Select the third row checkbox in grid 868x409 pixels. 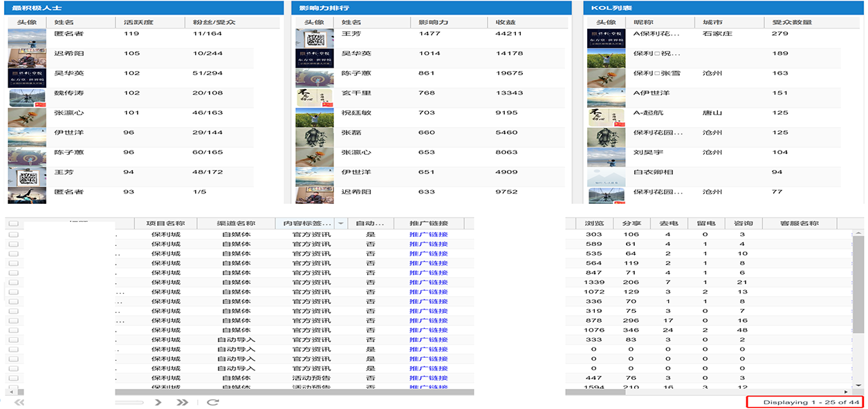click(x=13, y=254)
